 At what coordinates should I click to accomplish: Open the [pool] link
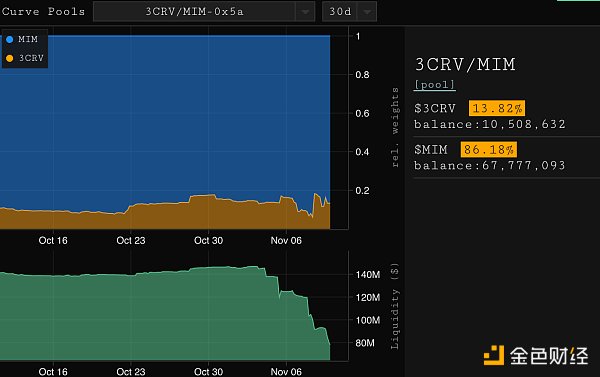(435, 85)
